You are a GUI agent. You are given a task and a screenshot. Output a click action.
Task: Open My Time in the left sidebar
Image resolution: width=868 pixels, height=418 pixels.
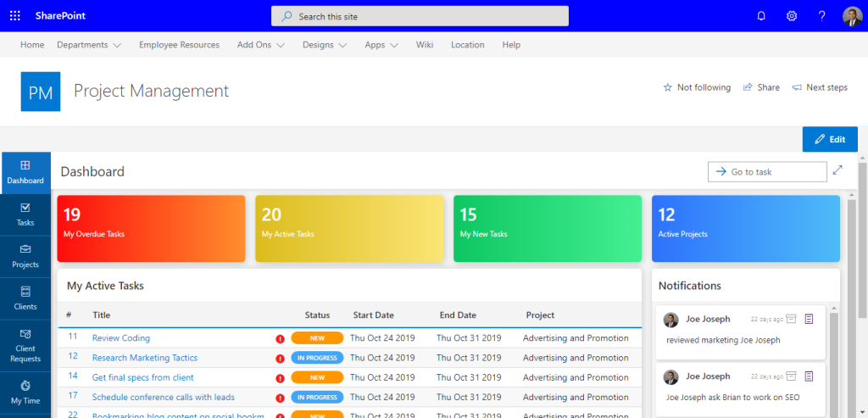pos(25,393)
